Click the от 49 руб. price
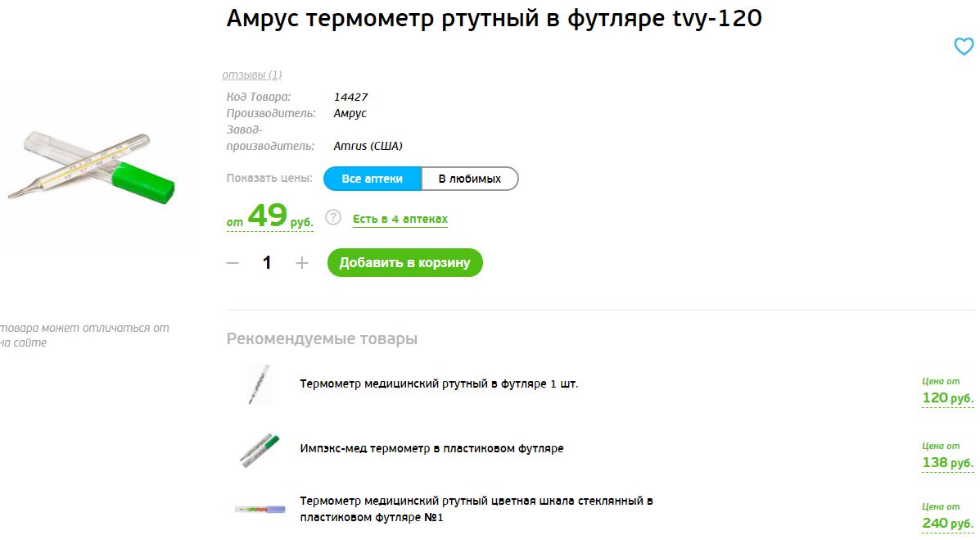Screen dimensions: 980x540 click(x=269, y=216)
